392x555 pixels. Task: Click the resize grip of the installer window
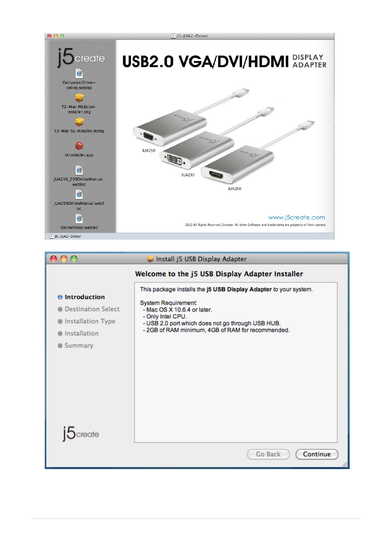345,464
